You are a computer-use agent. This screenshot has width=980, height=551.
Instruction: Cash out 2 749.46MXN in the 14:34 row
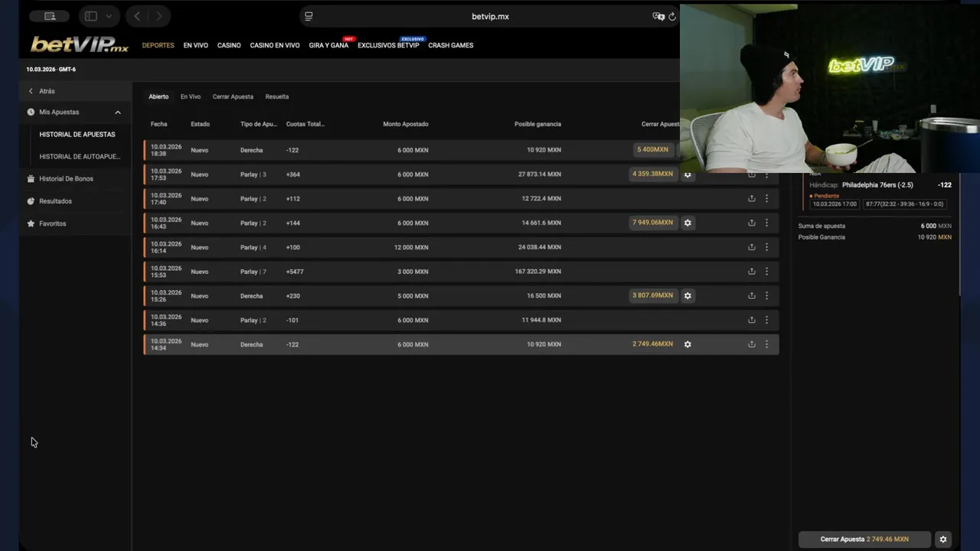pyautogui.click(x=653, y=344)
